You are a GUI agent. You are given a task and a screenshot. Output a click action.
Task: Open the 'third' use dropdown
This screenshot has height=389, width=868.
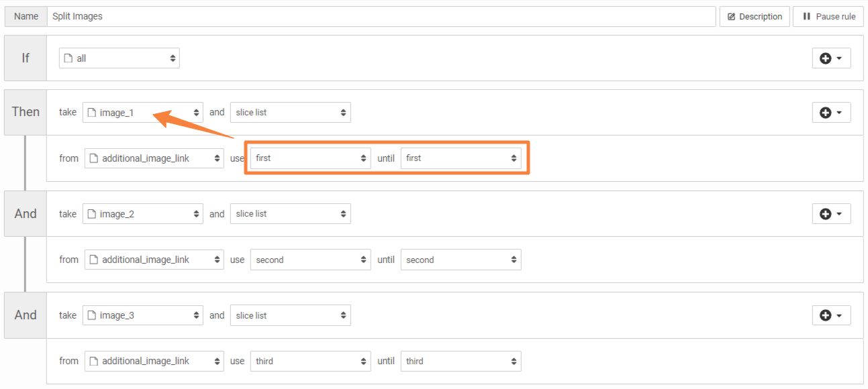coord(310,361)
